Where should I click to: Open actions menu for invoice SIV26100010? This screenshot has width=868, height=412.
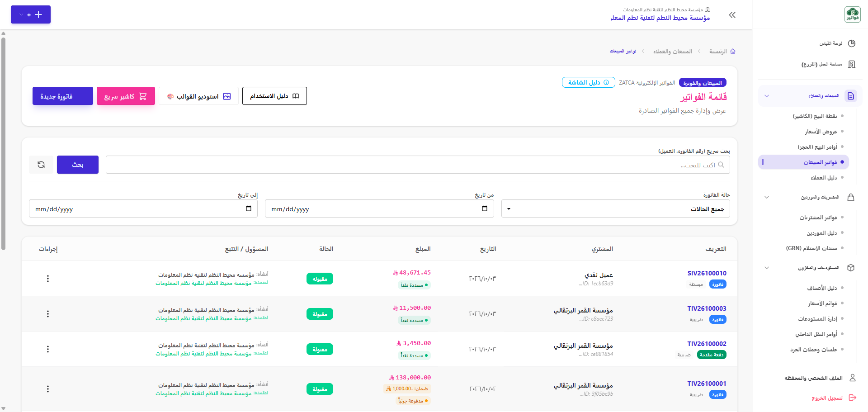point(48,279)
